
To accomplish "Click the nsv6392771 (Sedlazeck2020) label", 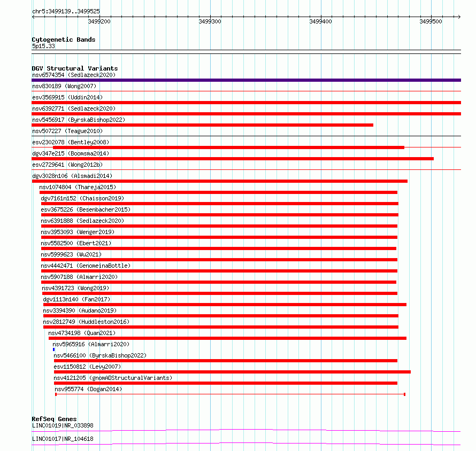I will click(74, 108).
